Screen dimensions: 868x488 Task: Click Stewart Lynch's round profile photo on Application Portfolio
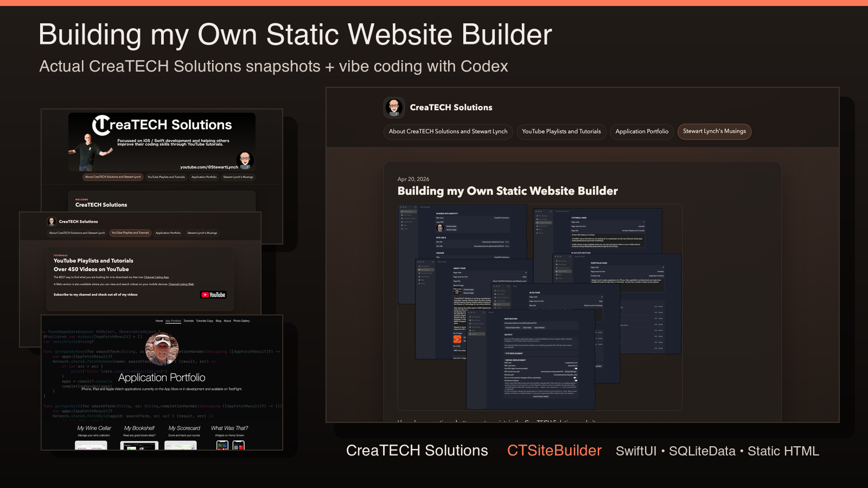[162, 350]
